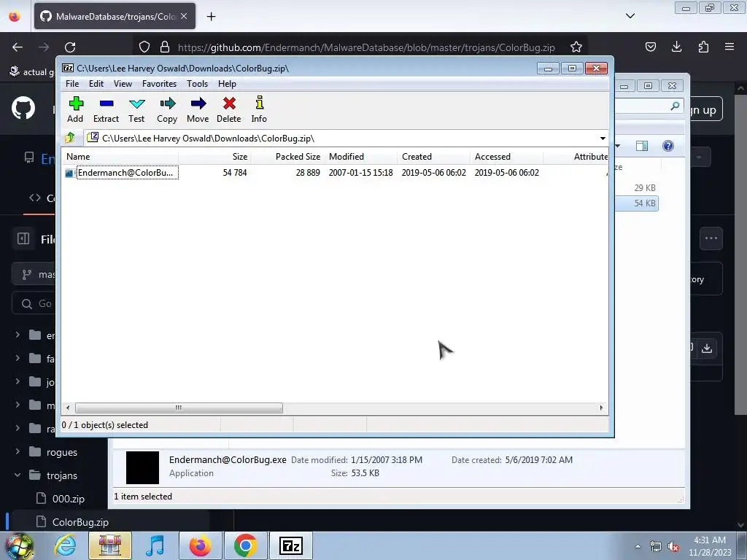Click the horizontal scrollbar thumb in 7-Zip
This screenshot has height=560, width=747.
coord(179,408)
